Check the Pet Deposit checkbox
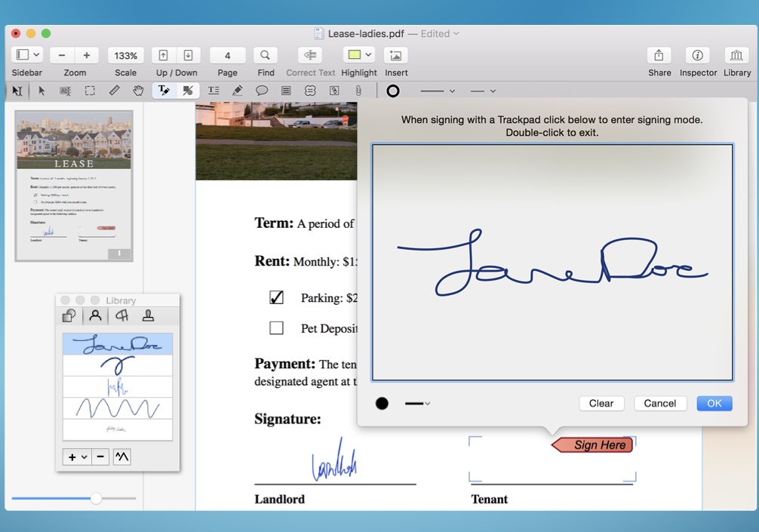Screen dimensions: 759x532 276,328
